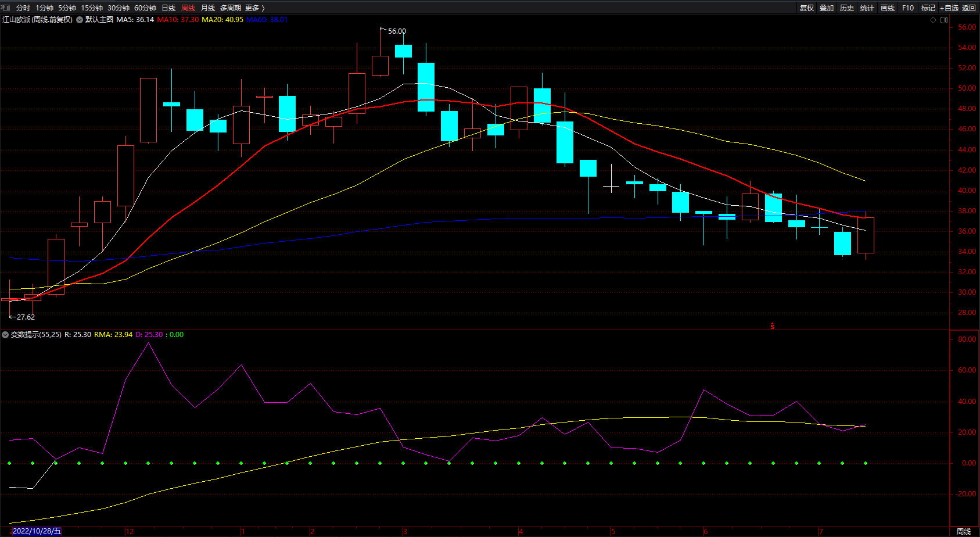The image size is (980, 537).
Task: Click the 周线 period label at bottom right
Action: coord(964,531)
